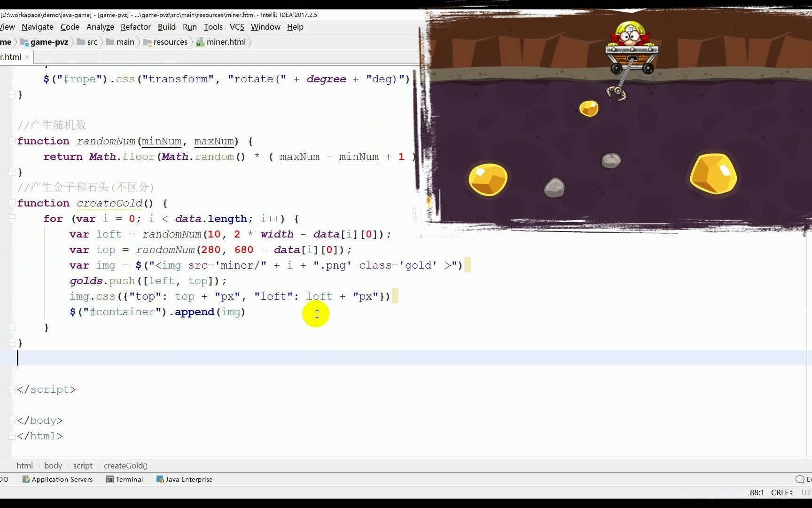Open the Analyze menu
This screenshot has height=508, width=812.
point(100,27)
